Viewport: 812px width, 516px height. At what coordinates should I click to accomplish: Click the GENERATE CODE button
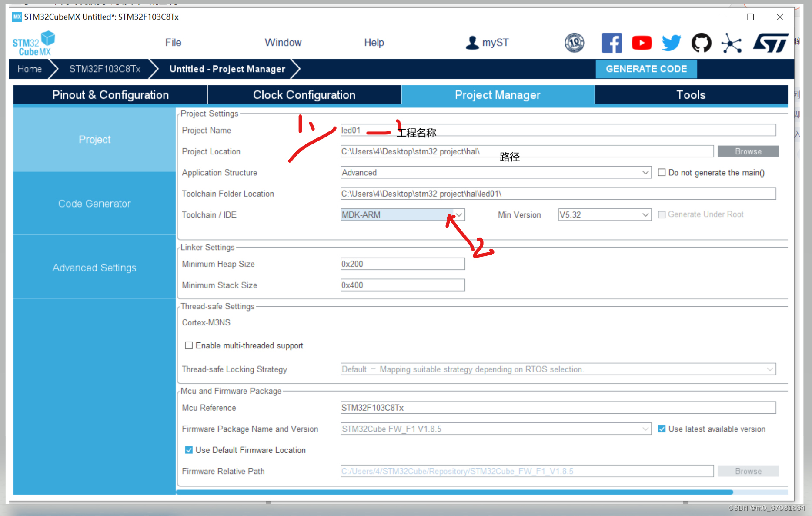point(646,69)
